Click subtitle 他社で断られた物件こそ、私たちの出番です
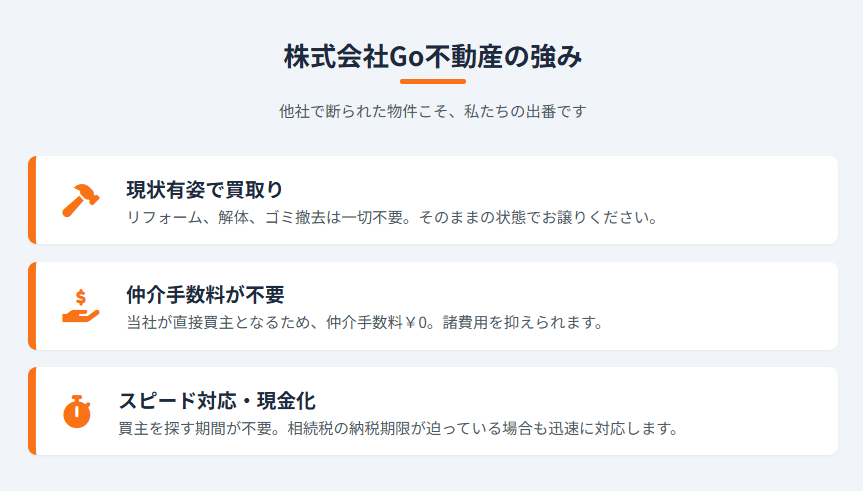This screenshot has height=491, width=863. pyautogui.click(x=432, y=111)
